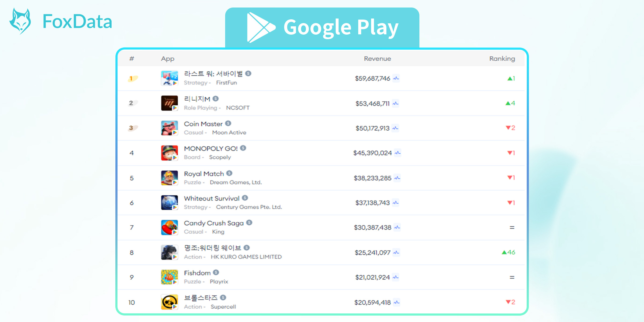Click the down 2 ranking change for Coin Master
The width and height of the screenshot is (644, 322).
(510, 128)
